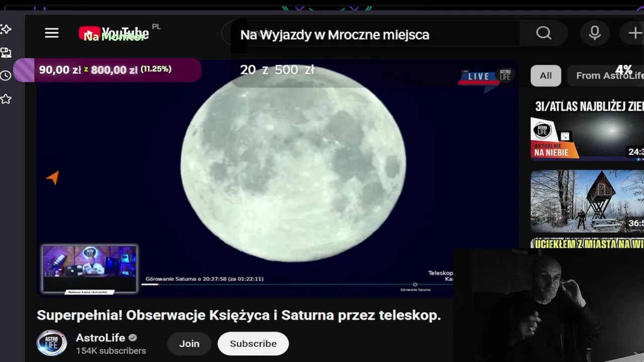Viewport: 644px width, 362px height.
Task: Click the search magnifier button
Action: point(544,33)
